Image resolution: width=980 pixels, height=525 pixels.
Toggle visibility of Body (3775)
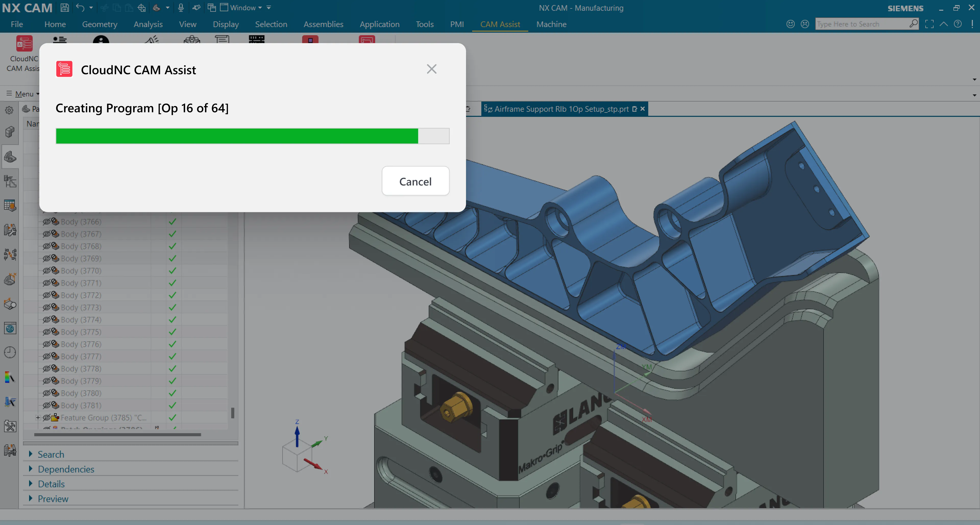tap(47, 332)
